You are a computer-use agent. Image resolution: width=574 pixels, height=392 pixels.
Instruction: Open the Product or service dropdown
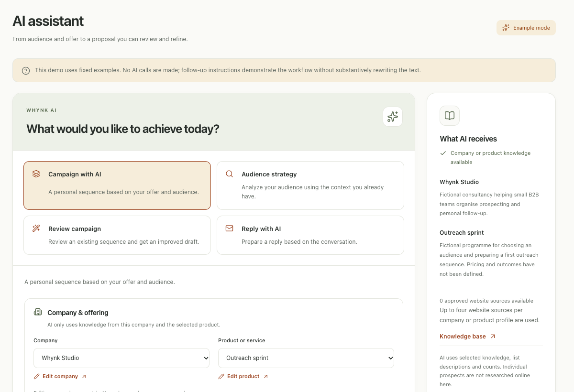[x=306, y=358]
